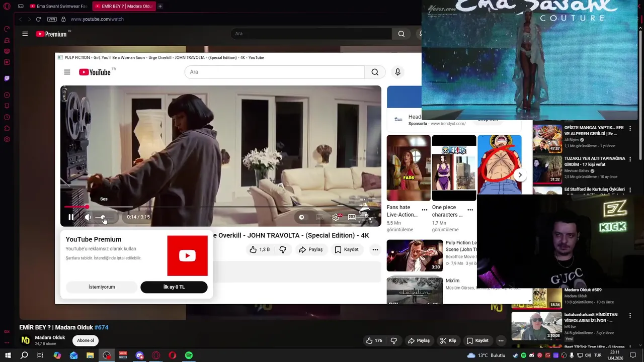Pause the Pulp Fiction video

coord(71,217)
